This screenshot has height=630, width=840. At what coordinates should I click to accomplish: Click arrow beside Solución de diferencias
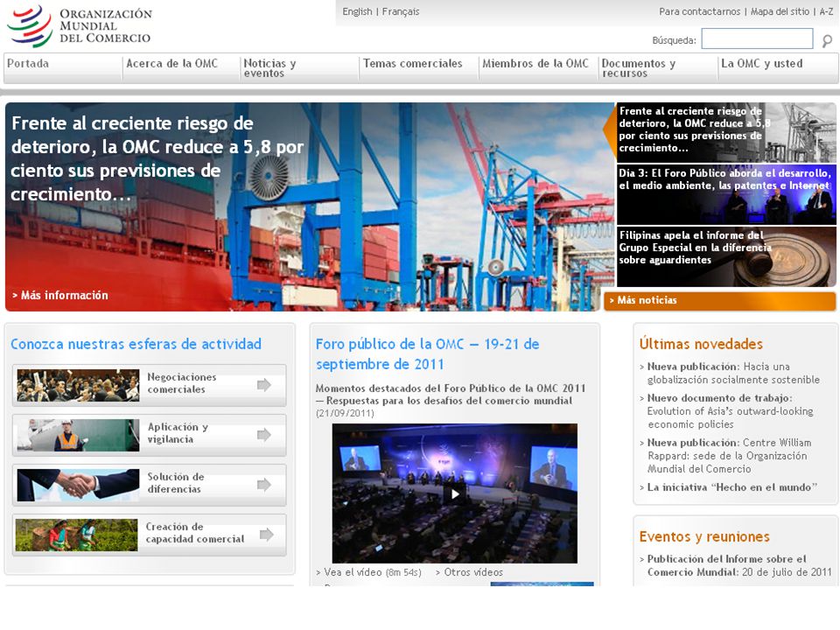click(264, 485)
